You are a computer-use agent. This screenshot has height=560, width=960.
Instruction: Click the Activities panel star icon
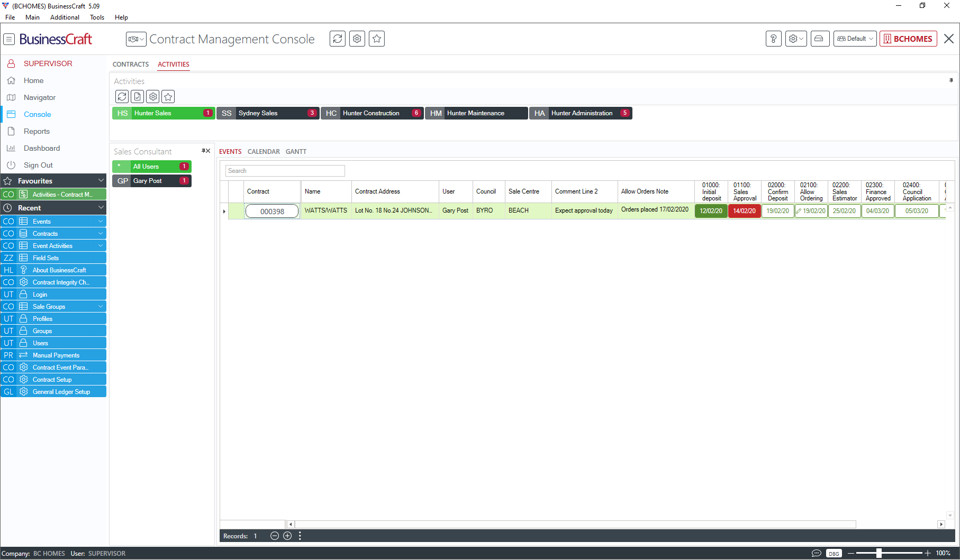tap(168, 97)
